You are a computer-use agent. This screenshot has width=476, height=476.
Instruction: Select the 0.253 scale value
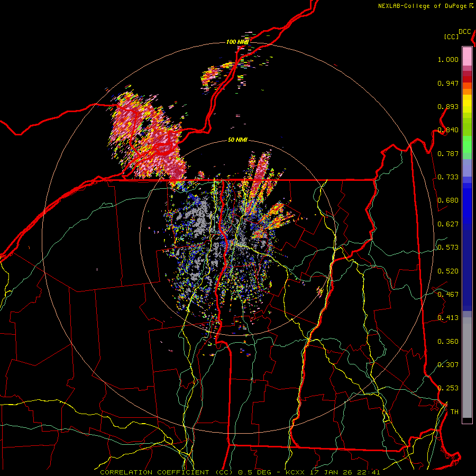(448, 388)
